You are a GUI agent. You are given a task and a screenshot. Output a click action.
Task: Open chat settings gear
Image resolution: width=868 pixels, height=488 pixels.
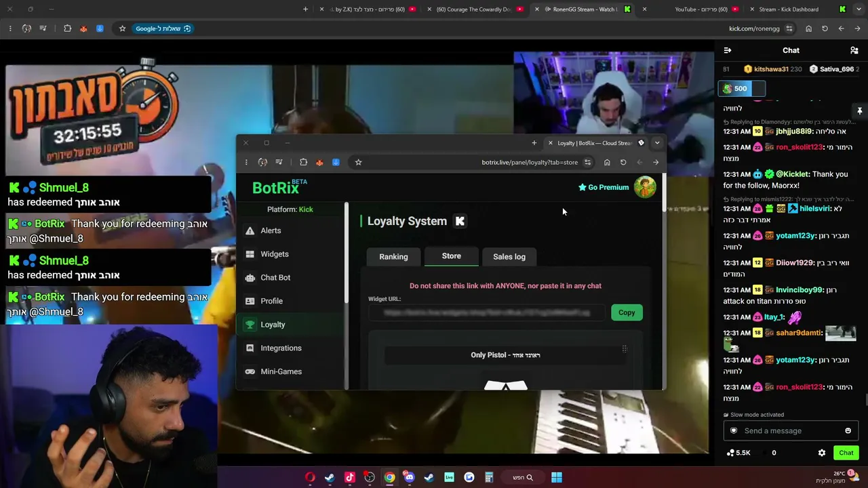822,453
